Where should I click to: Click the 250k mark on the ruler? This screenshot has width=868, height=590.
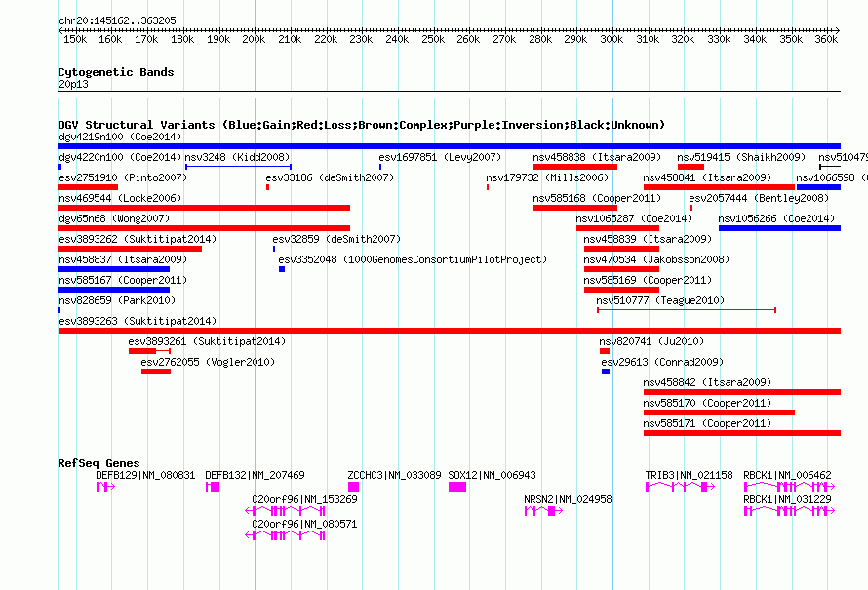(x=433, y=39)
